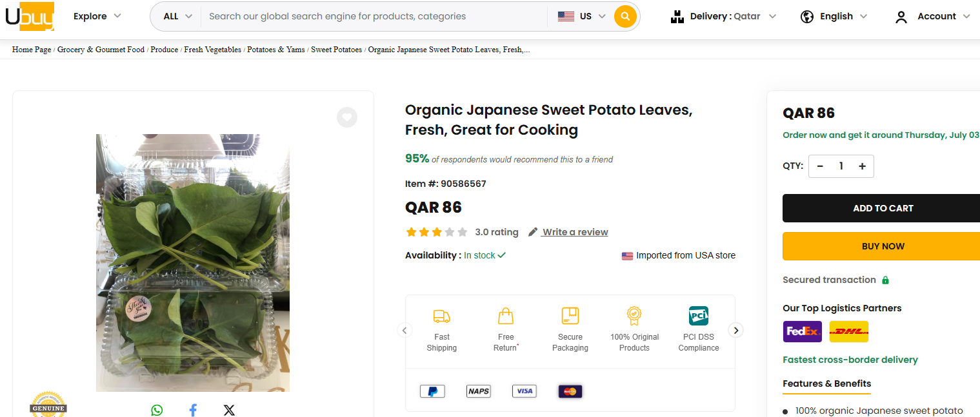This screenshot has height=417, width=980.
Task: Click the Write a review link
Action: click(574, 232)
